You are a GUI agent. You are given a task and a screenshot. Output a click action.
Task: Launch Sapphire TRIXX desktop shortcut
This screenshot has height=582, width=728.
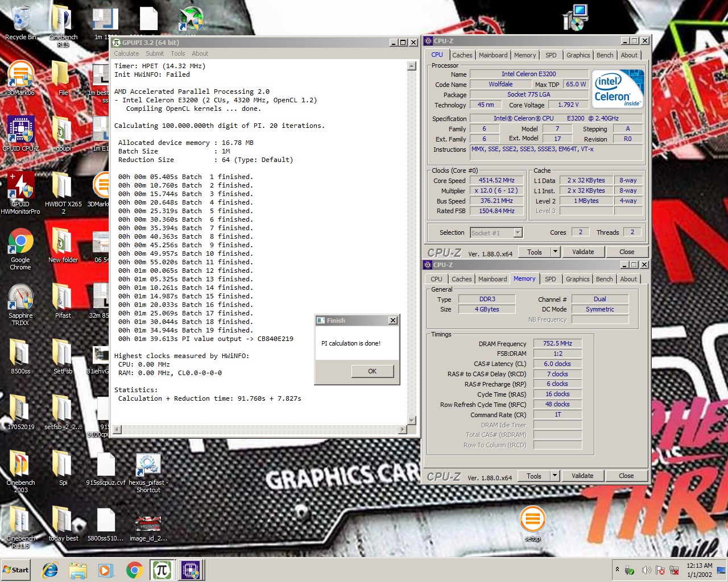20,305
